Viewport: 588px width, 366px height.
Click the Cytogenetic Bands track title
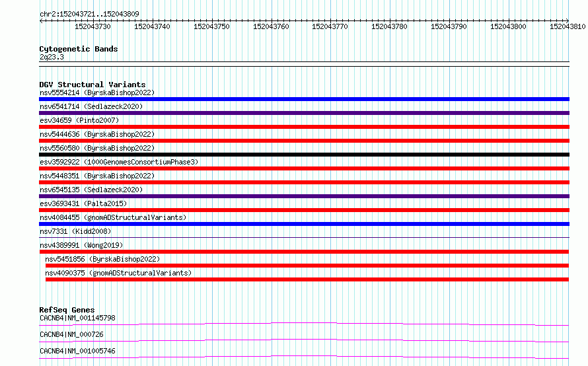pos(79,49)
